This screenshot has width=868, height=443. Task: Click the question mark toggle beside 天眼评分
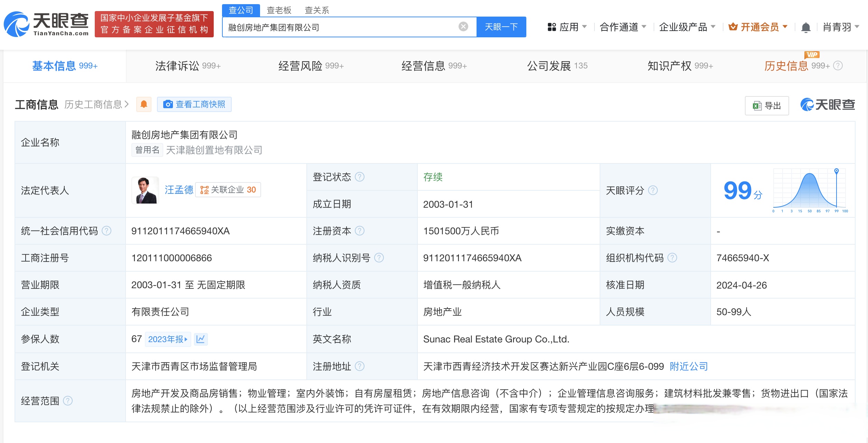click(652, 190)
